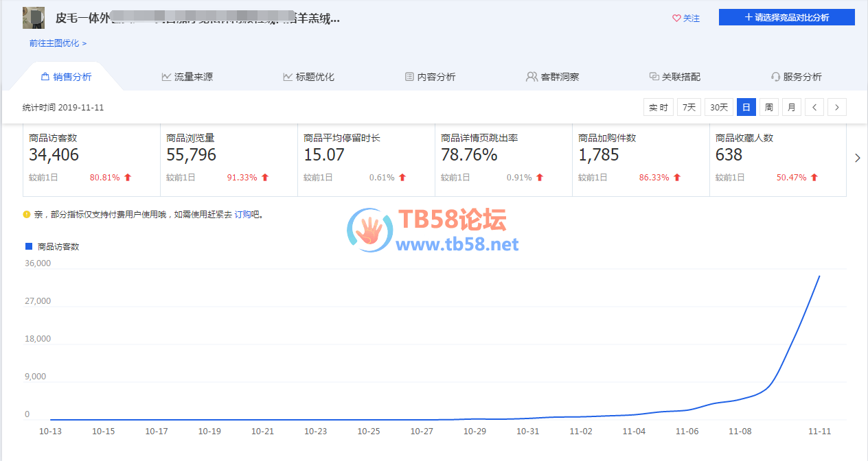Go to previous date with left arrow
The image size is (868, 461).
coord(814,107)
